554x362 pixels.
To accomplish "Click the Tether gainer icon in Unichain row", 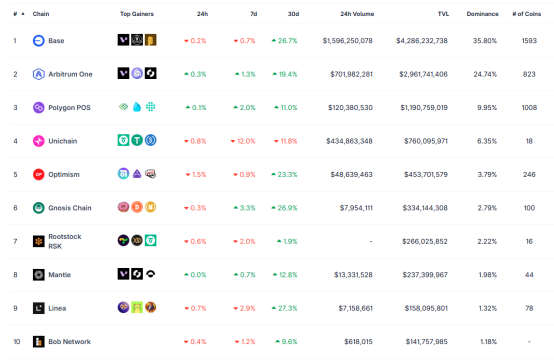I will 137,140.
